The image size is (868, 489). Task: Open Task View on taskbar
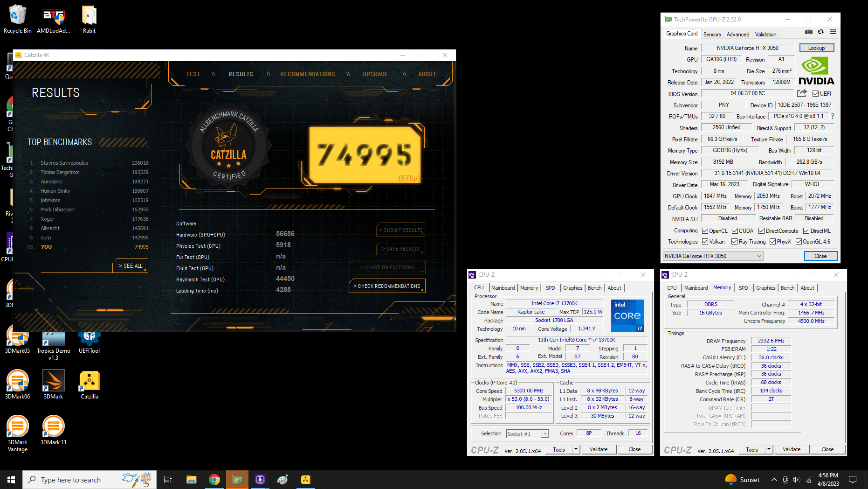click(168, 480)
